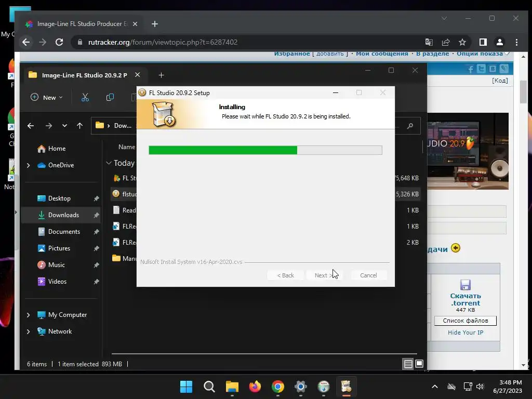Click the Мои сообщения link
The image size is (532, 399).
(x=382, y=54)
